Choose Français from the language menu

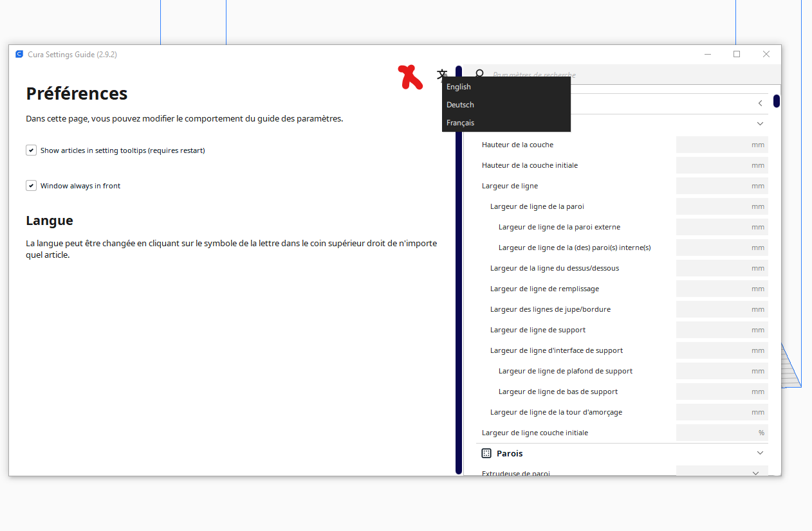(x=506, y=123)
